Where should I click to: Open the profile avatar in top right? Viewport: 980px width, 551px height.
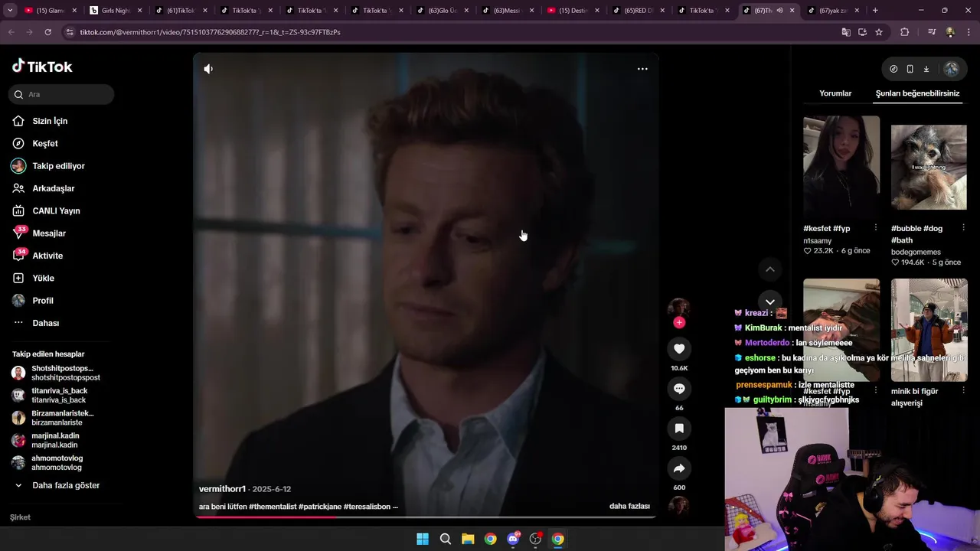[x=951, y=69]
